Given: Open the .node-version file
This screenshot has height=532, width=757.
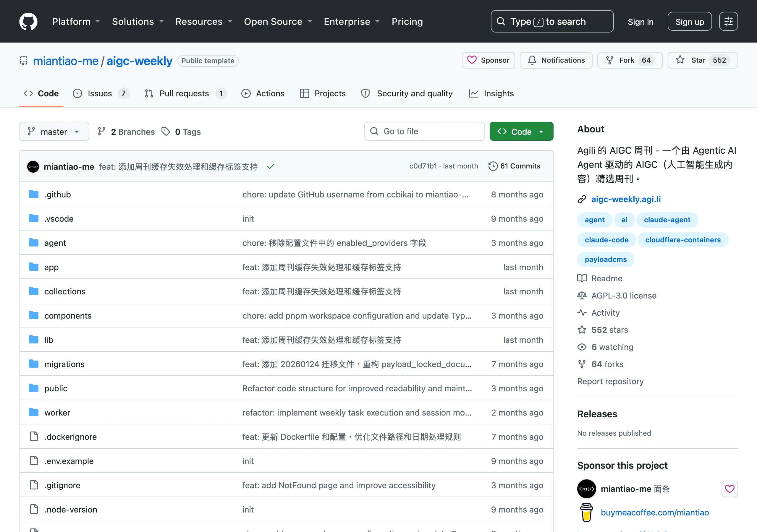Looking at the screenshot, I should point(71,509).
